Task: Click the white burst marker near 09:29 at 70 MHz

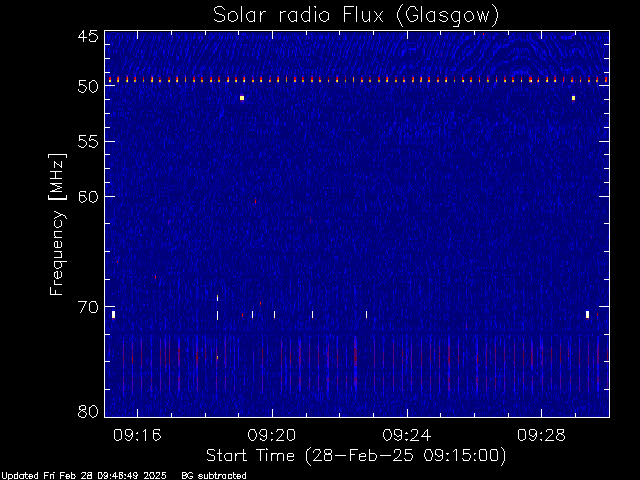Action: [x=587, y=314]
